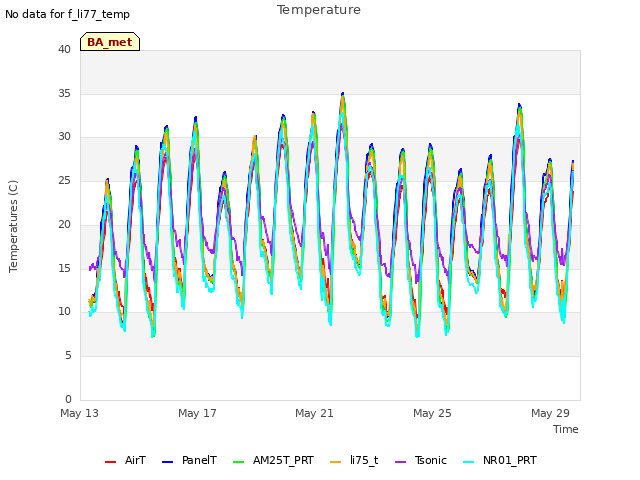Click the 0 y-axis tick label

pyautogui.click(x=68, y=399)
